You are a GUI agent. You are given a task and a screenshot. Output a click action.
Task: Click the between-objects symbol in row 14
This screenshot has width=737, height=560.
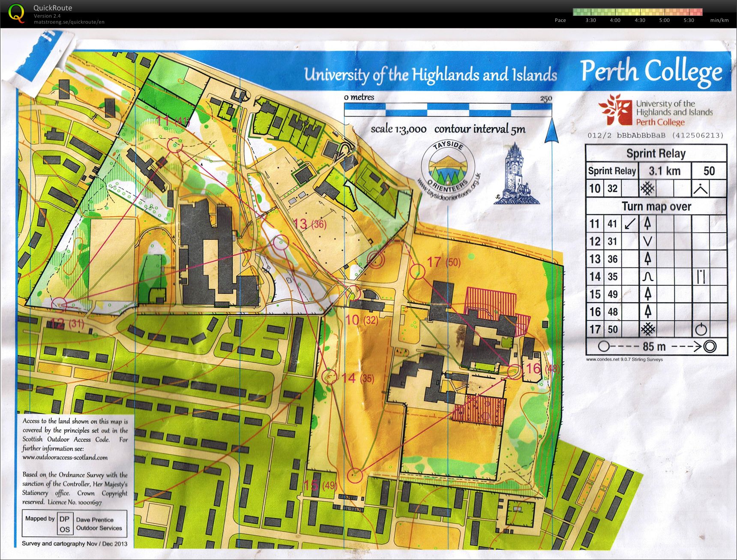[x=701, y=277]
